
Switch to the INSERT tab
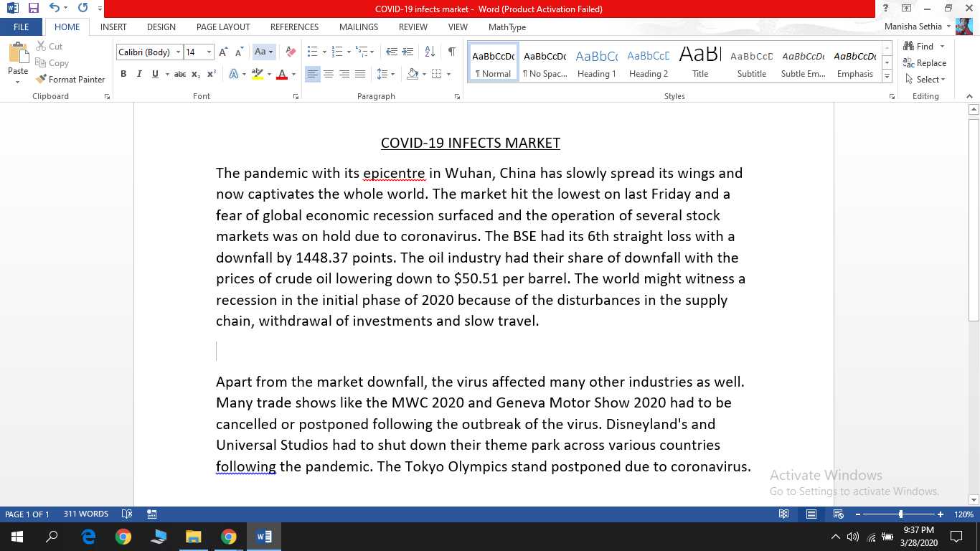click(x=113, y=27)
